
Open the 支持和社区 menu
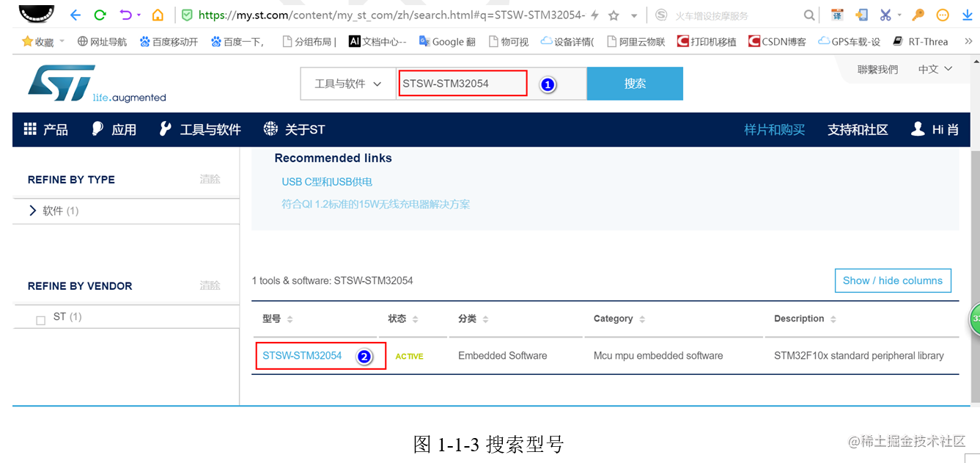[x=858, y=130]
